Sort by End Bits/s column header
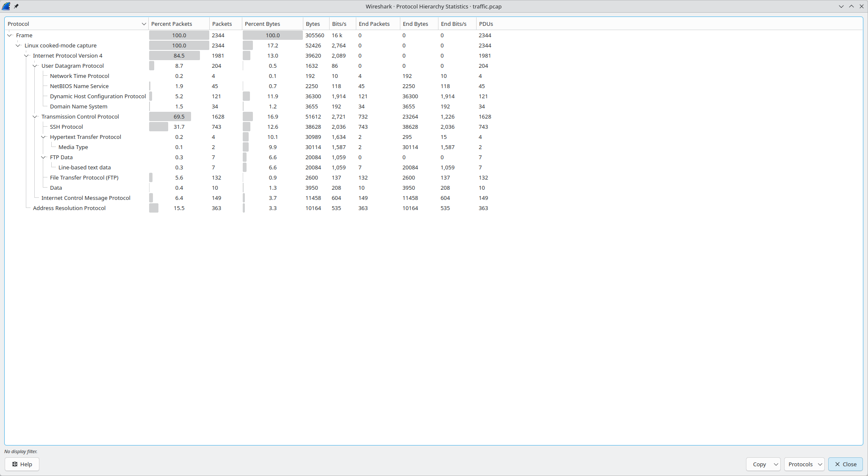Image resolution: width=868 pixels, height=476 pixels. pos(457,24)
